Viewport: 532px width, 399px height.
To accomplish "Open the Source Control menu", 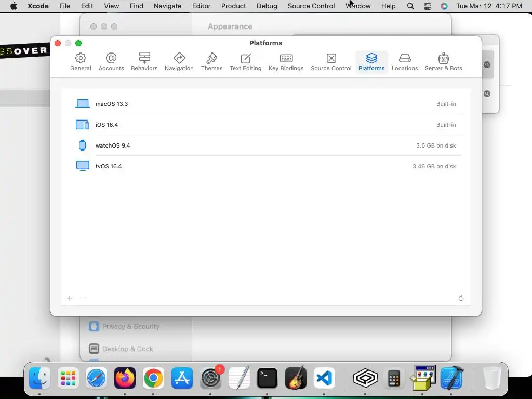I will coord(311,6).
